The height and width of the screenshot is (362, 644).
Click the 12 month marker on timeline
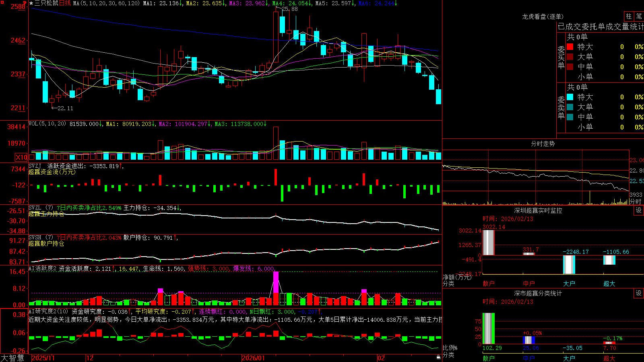pyautogui.click(x=90, y=358)
